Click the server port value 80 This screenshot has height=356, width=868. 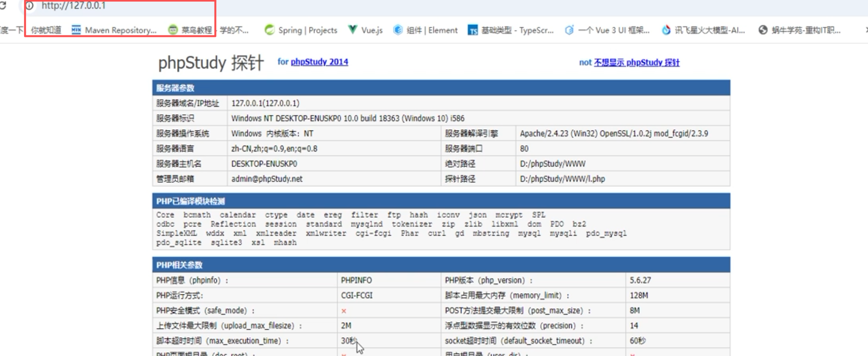(524, 149)
